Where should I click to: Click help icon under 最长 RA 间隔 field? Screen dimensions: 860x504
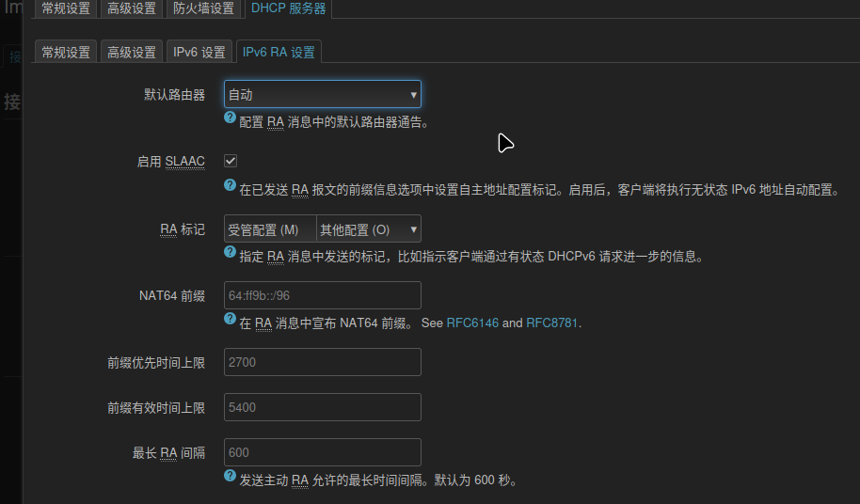click(230, 476)
